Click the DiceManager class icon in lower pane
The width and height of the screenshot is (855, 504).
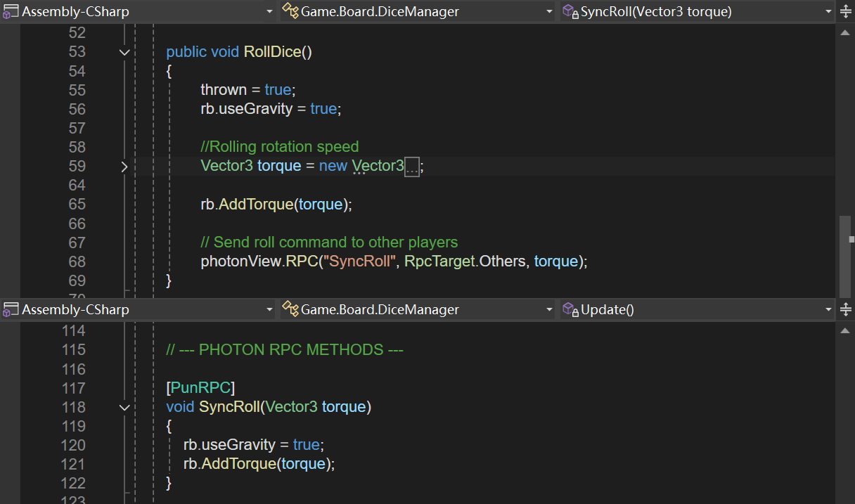tap(290, 309)
